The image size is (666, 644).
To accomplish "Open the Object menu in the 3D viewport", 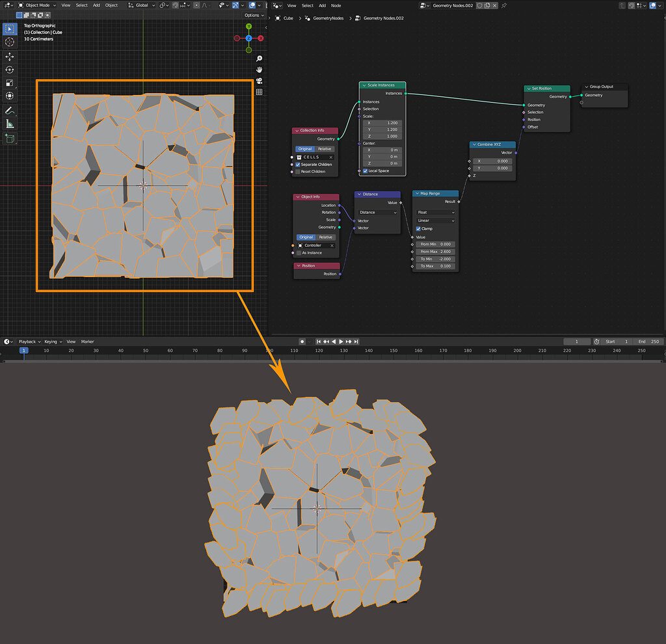I will click(x=111, y=5).
